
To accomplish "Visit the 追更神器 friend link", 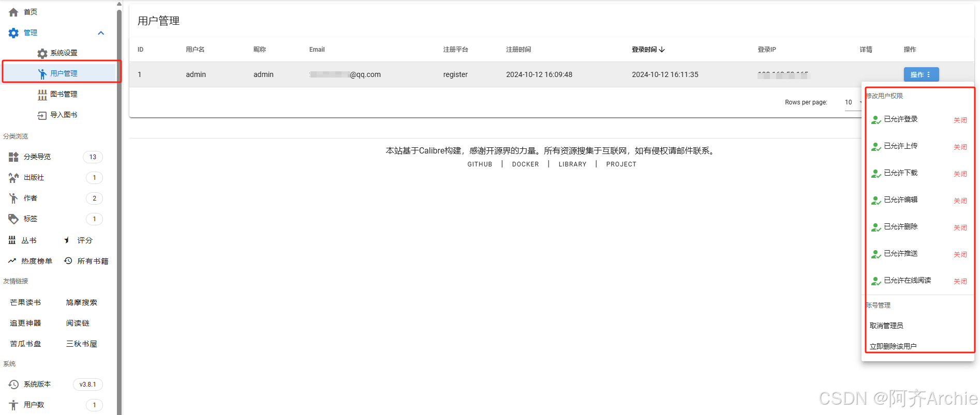I will (x=25, y=323).
